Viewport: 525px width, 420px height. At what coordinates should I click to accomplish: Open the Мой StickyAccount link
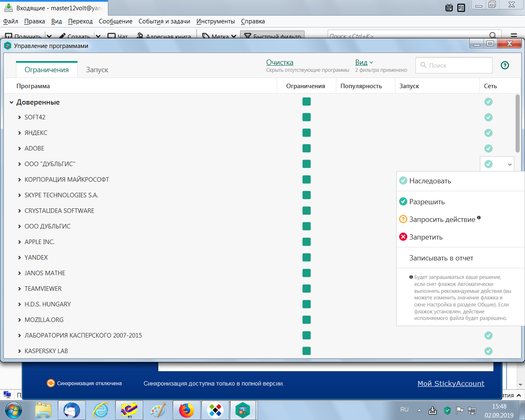(451, 383)
